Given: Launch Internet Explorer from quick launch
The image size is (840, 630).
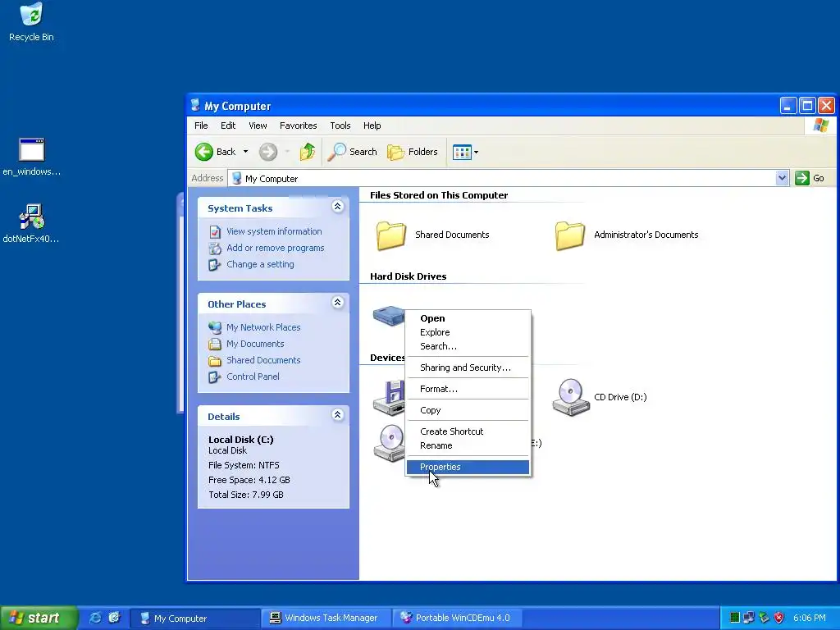Looking at the screenshot, I should pyautogui.click(x=95, y=618).
